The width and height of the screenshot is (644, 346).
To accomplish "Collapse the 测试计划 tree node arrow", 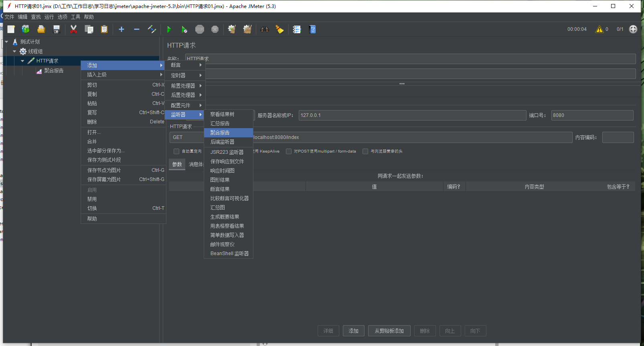I will [6, 42].
